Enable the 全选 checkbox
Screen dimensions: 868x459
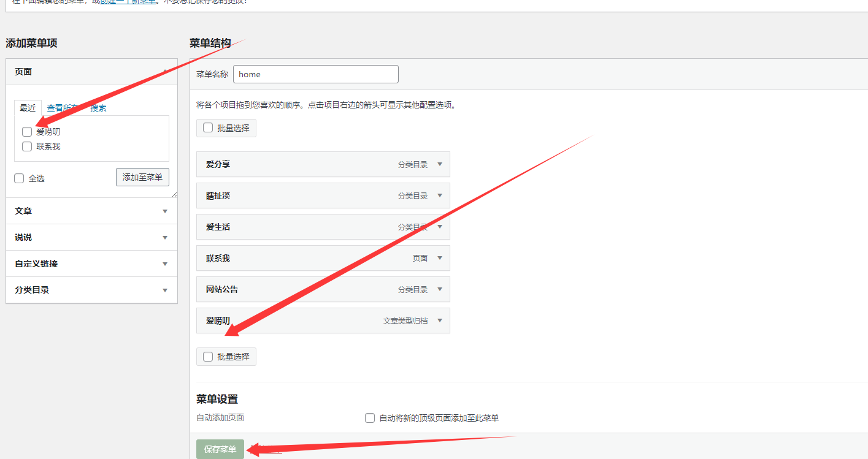pyautogui.click(x=20, y=178)
